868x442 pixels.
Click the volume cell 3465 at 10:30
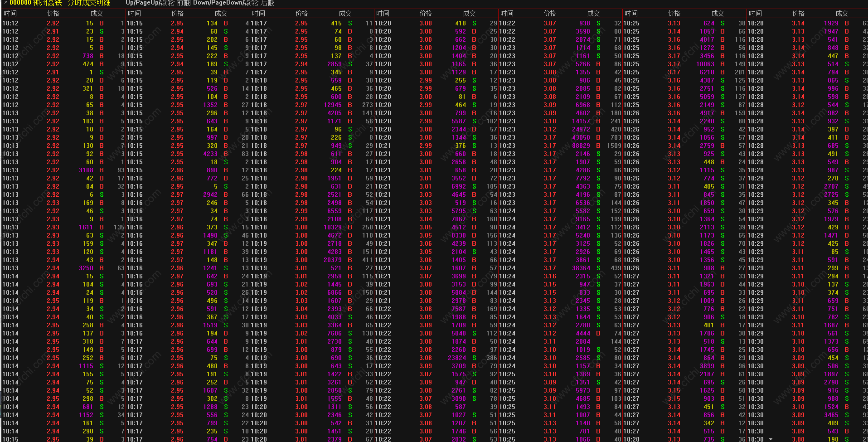[831, 415]
